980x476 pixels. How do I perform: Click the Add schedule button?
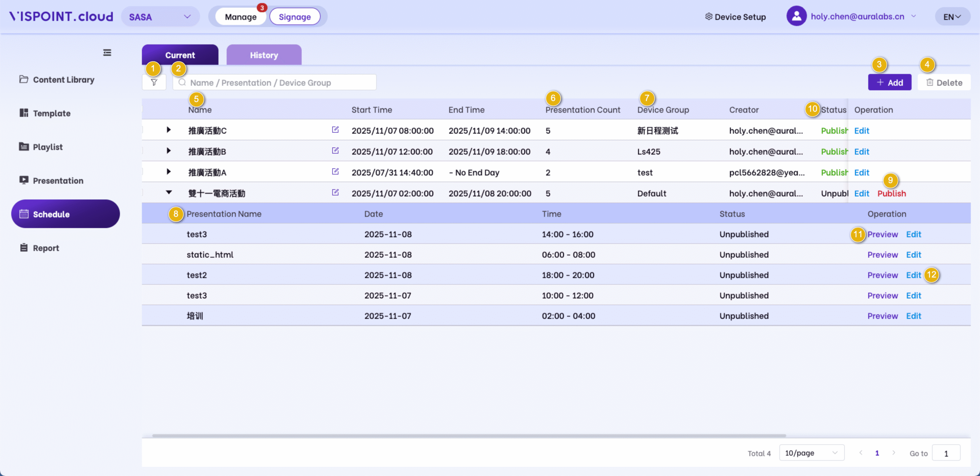tap(889, 83)
